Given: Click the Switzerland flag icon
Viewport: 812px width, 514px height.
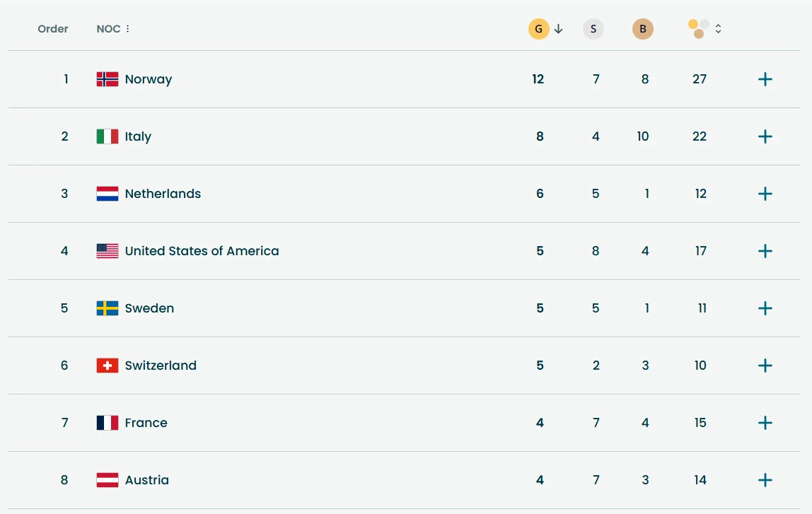Looking at the screenshot, I should (x=107, y=366).
